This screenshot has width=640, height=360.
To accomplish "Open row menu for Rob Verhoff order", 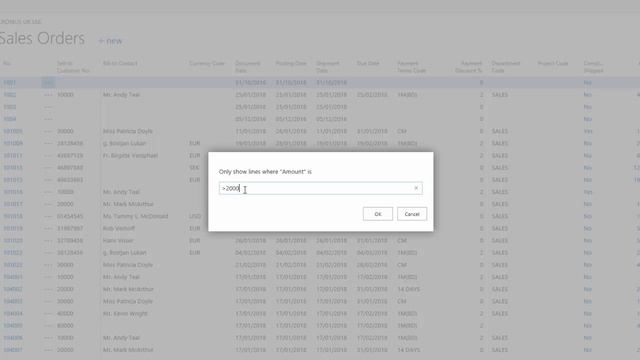I will pos(48,229).
